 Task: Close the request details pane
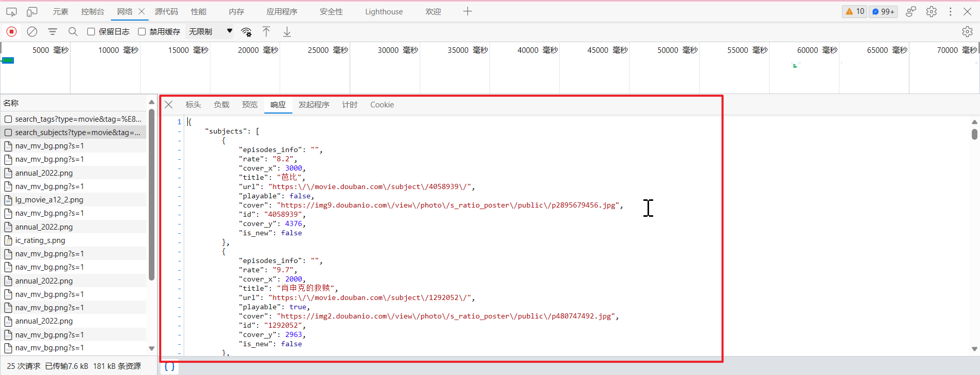pyautogui.click(x=168, y=105)
